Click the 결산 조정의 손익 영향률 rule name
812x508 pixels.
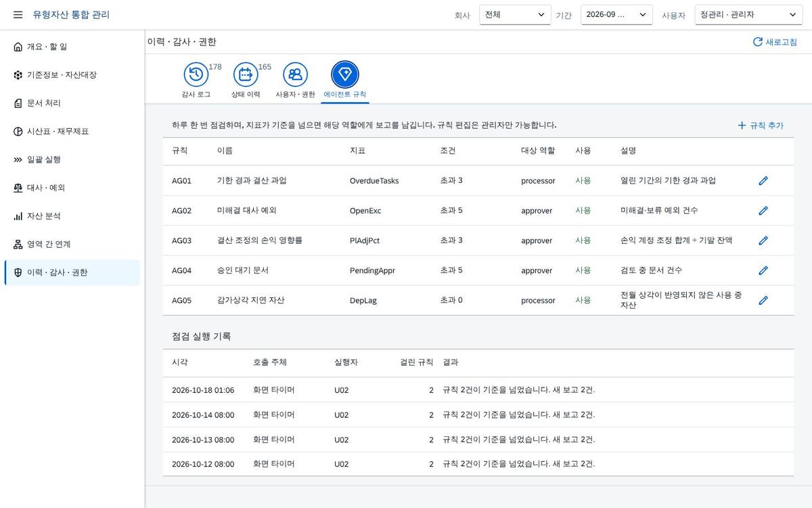point(259,240)
